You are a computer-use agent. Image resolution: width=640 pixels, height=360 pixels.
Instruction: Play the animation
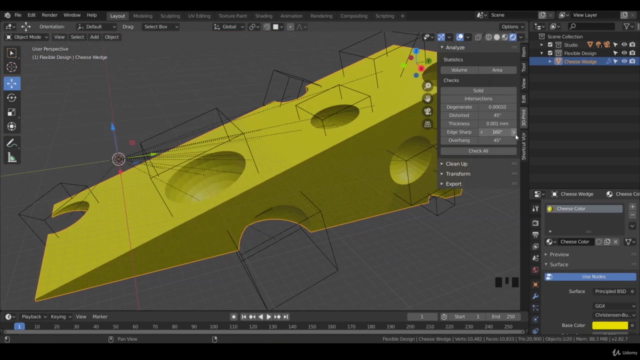coord(269,317)
